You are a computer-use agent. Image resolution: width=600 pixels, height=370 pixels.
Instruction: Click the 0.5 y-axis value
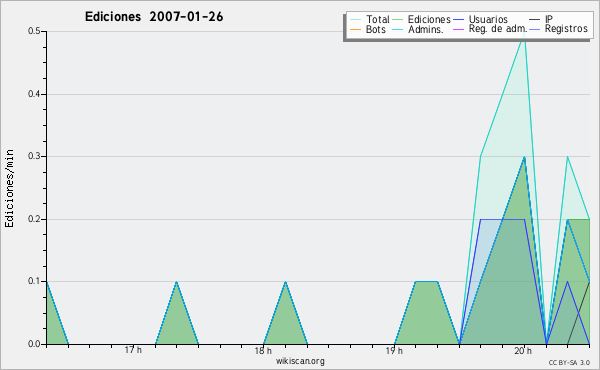34,31
